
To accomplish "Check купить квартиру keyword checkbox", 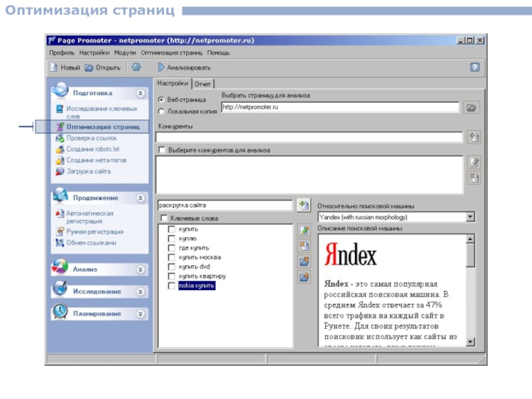I will tap(172, 276).
